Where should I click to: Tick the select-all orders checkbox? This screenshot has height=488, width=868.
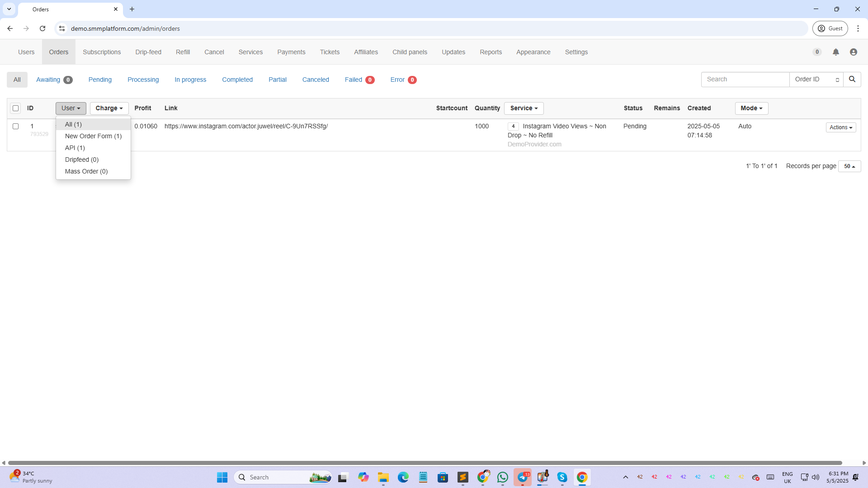[16, 108]
